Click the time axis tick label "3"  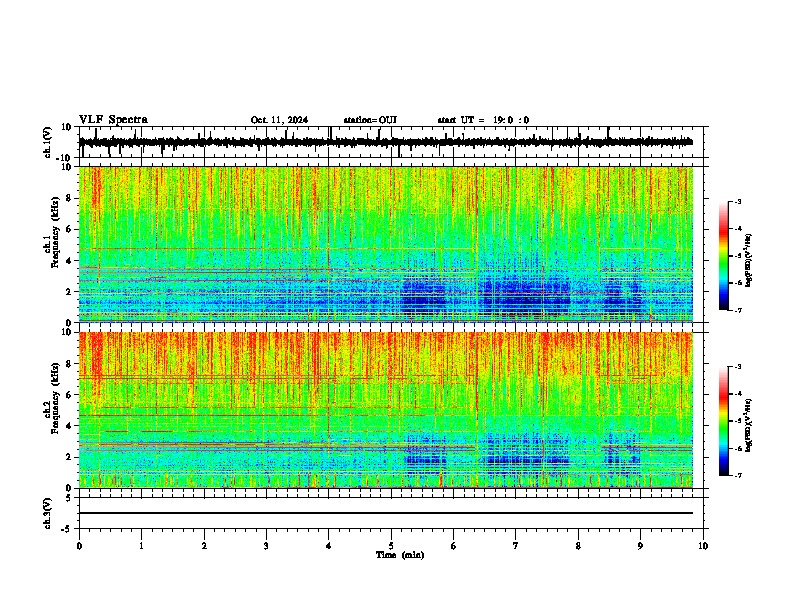coord(266,546)
